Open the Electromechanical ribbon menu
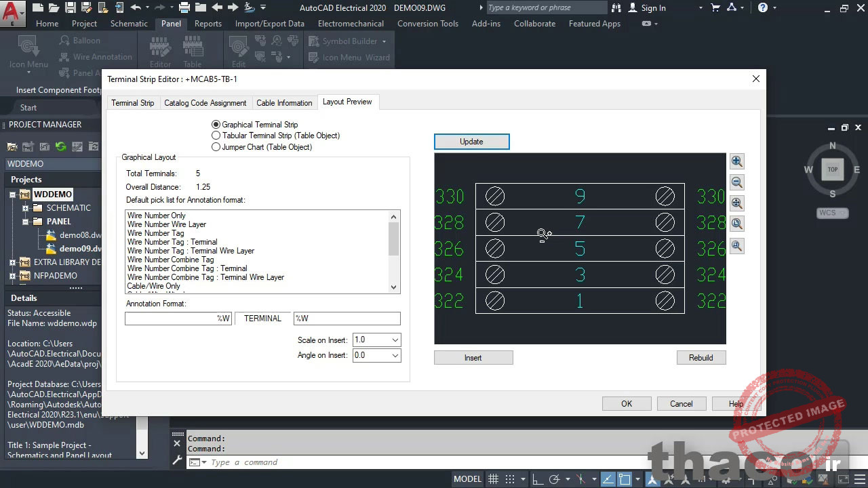The height and width of the screenshot is (488, 868). coord(351,23)
